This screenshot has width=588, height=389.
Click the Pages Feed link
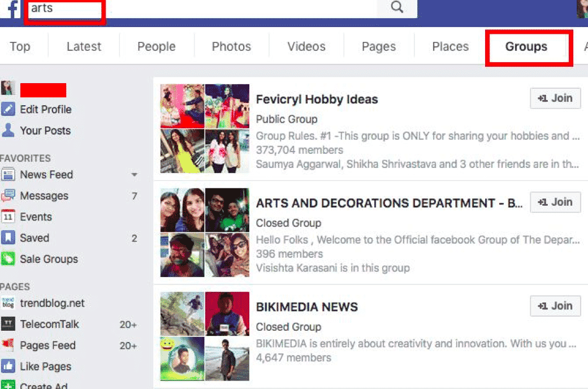click(48, 345)
